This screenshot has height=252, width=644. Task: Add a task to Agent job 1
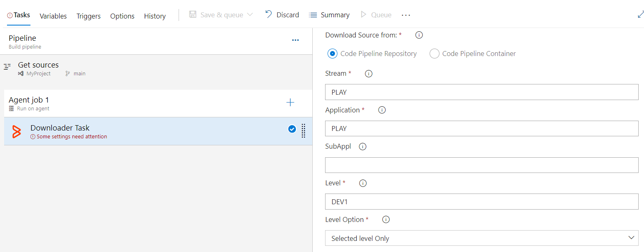click(290, 103)
